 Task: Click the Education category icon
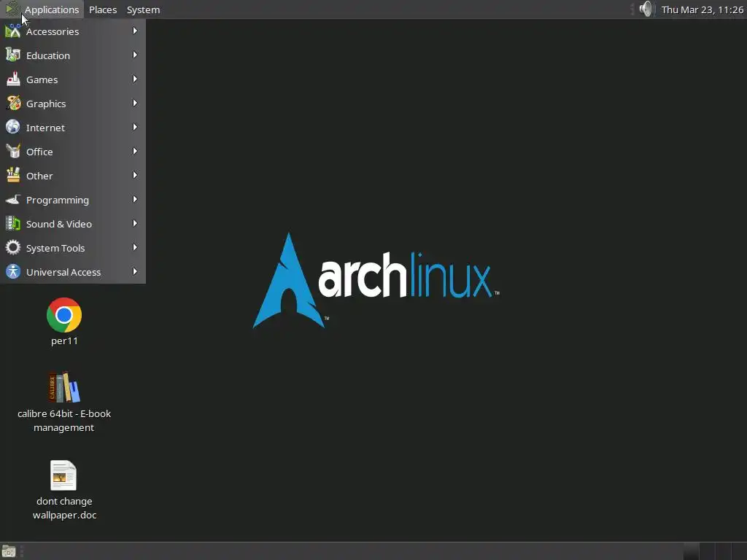13,55
